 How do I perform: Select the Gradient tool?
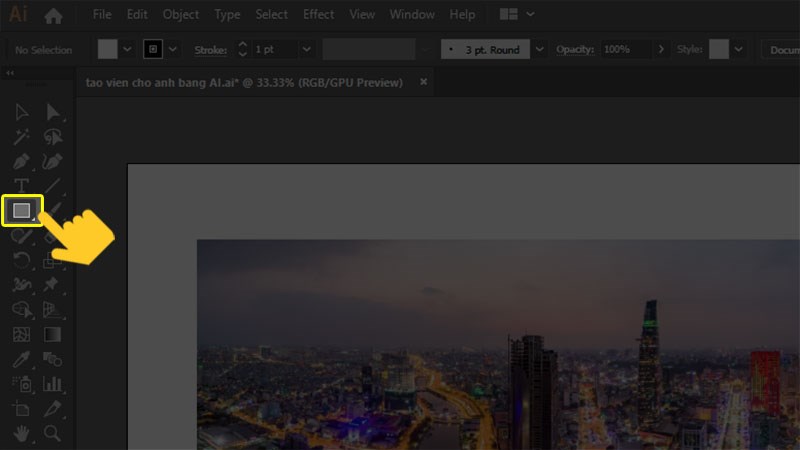tap(52, 334)
